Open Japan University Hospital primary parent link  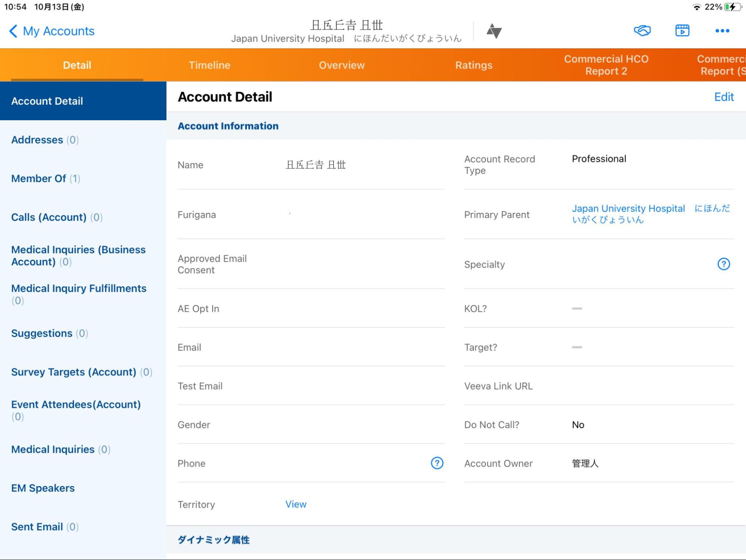click(x=628, y=209)
